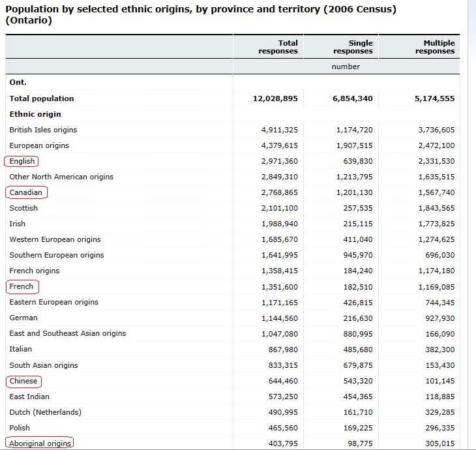Select the Dutch (Netherlands) row label
Image resolution: width=476 pixels, height=450 pixels.
(45, 412)
